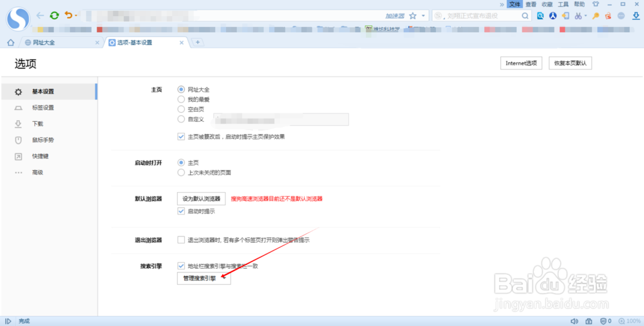The width and height of the screenshot is (644, 326).
Task: Click the custom homepage URL field
Action: point(281,119)
